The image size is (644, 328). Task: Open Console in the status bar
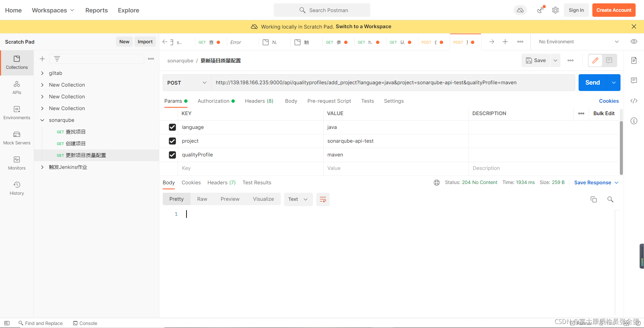pos(85,323)
